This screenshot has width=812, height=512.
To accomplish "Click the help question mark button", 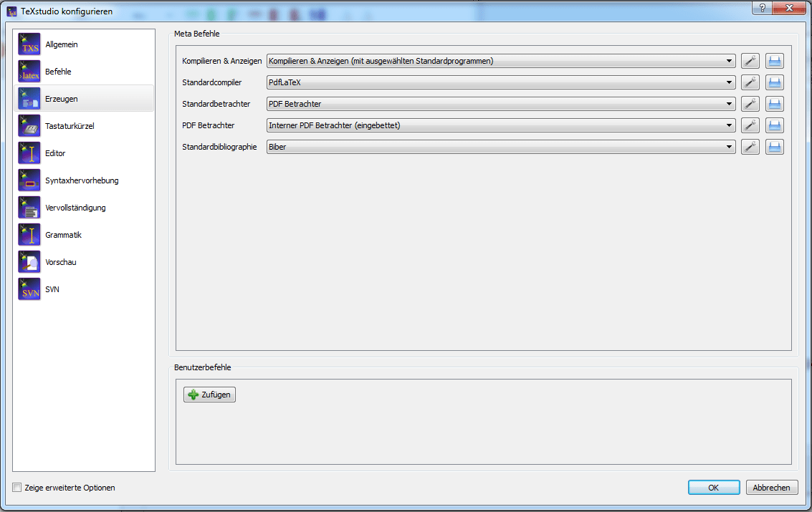I will coord(762,8).
